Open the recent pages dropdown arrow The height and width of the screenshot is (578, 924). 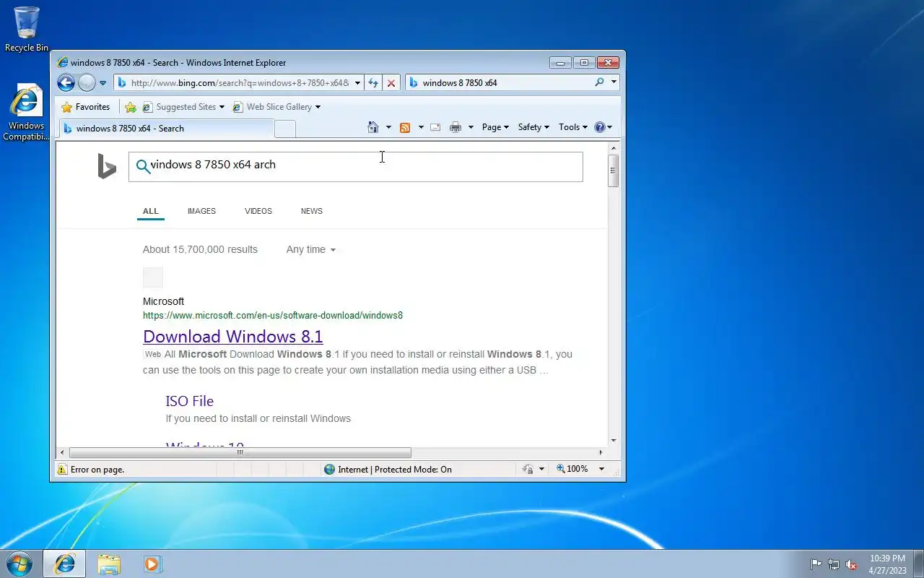click(103, 83)
